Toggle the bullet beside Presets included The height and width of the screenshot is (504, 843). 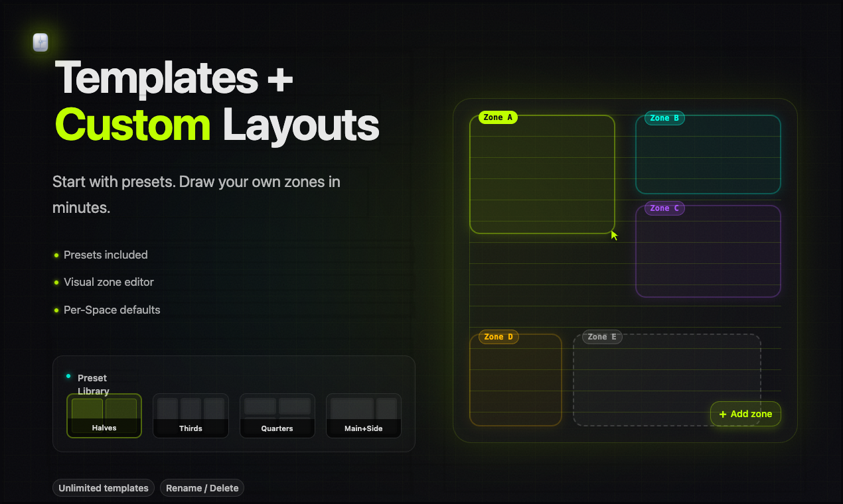[56, 255]
